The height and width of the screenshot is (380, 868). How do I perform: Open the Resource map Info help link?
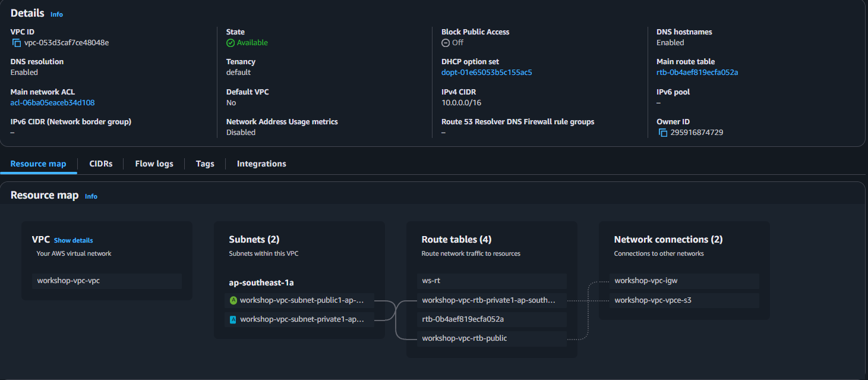pos(91,196)
